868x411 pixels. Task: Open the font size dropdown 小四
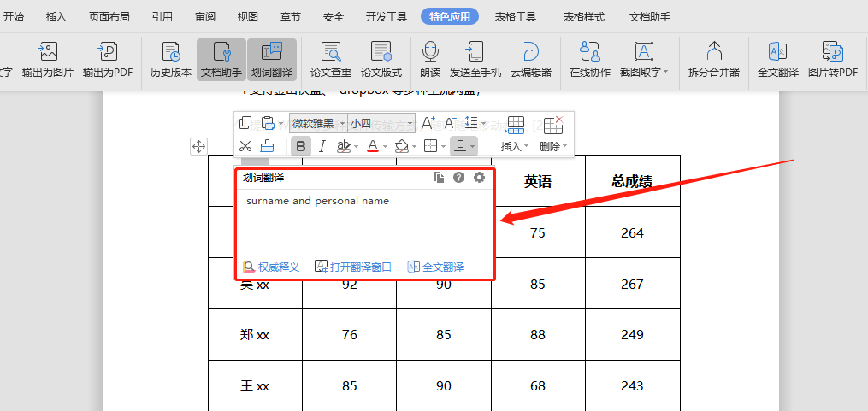(x=381, y=123)
